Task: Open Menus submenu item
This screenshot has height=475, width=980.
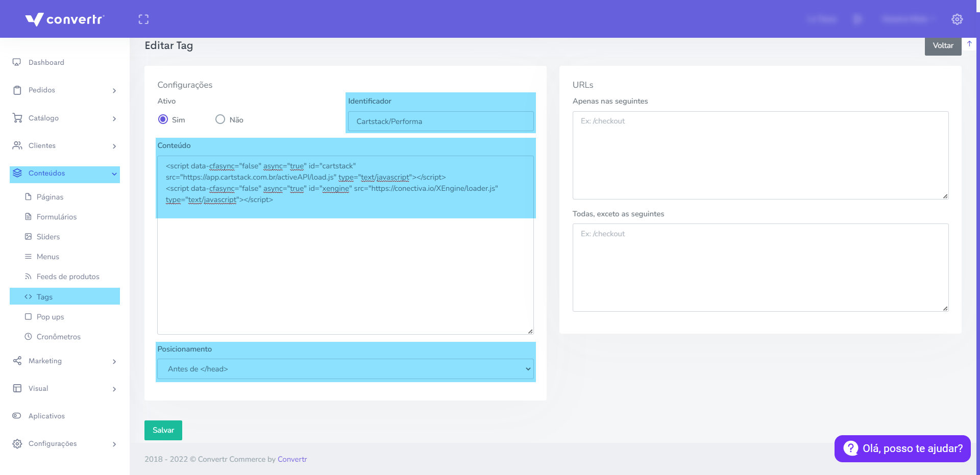Action: (x=48, y=257)
